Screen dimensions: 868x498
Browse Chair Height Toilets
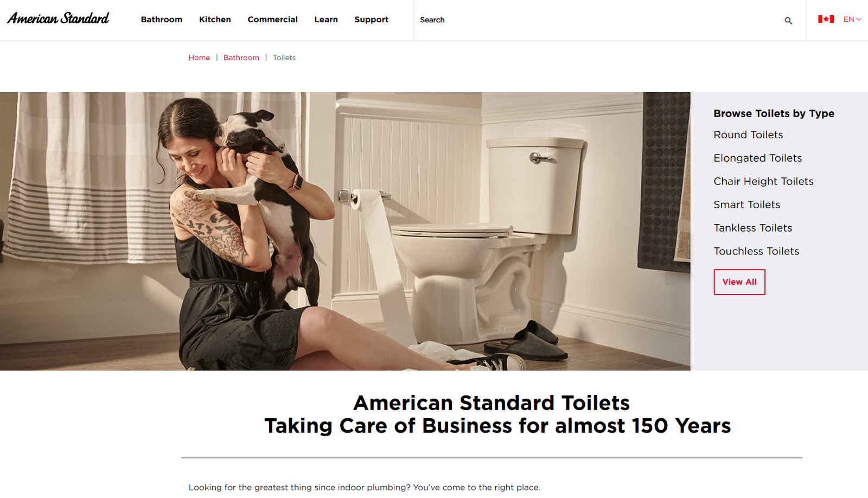(763, 181)
